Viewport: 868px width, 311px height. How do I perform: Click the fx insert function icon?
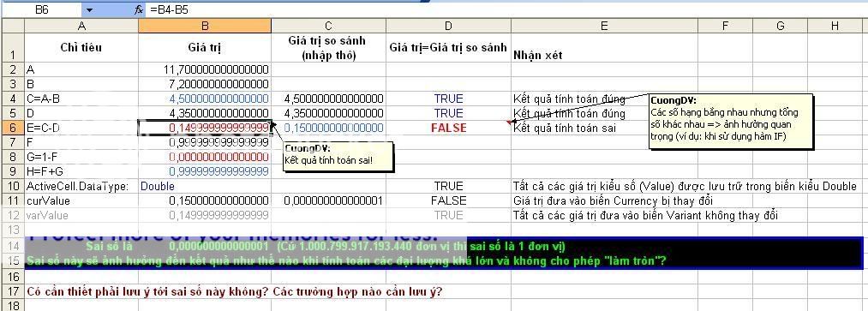[x=139, y=9]
